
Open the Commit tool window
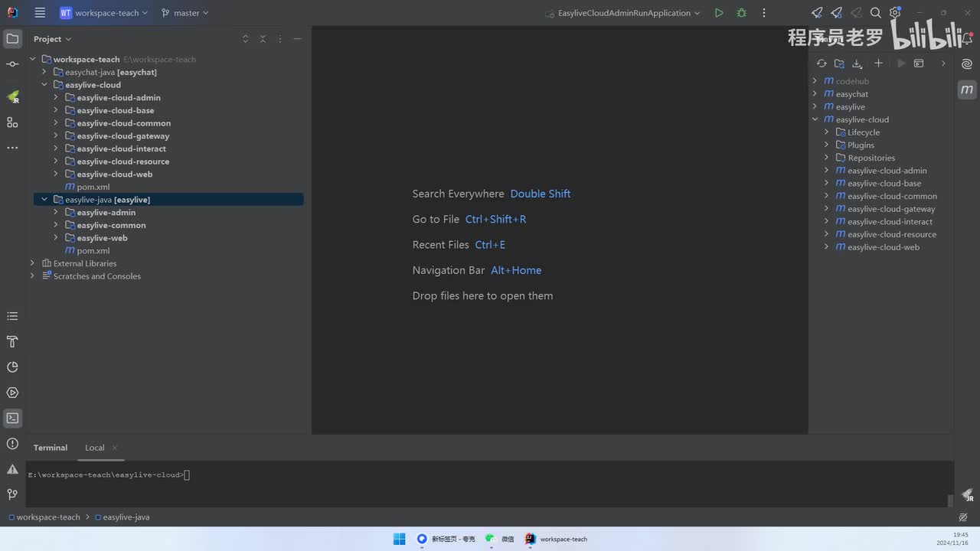[x=12, y=64]
